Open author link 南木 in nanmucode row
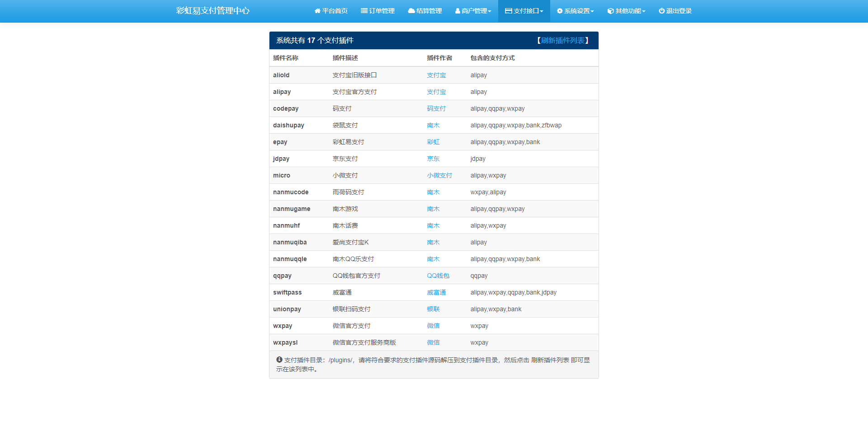Image resolution: width=868 pixels, height=421 pixels. click(x=433, y=192)
